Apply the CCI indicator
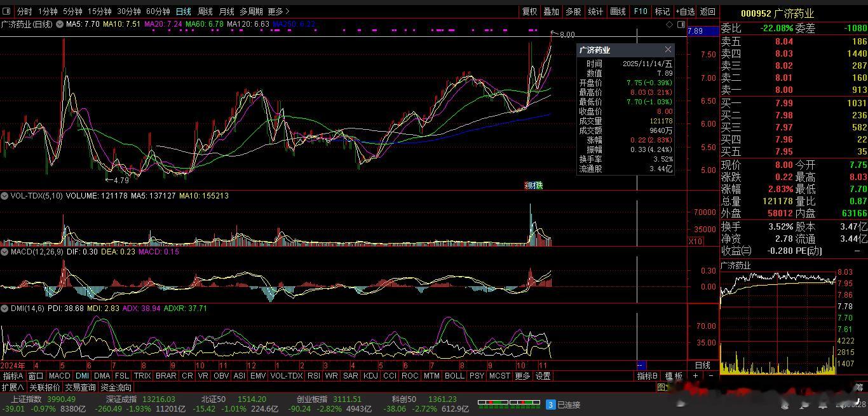This screenshot has height=416, width=868. pyautogui.click(x=390, y=376)
